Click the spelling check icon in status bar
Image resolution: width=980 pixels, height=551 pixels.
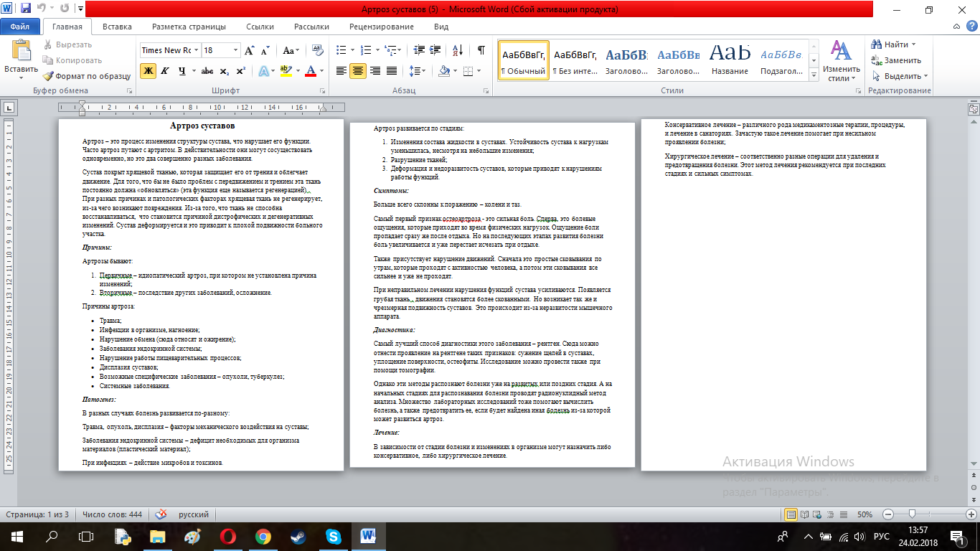[x=161, y=514]
